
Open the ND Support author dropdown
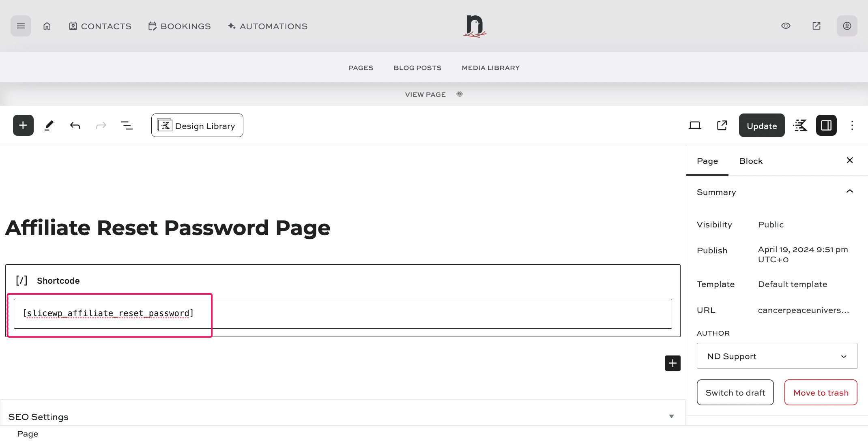point(776,356)
